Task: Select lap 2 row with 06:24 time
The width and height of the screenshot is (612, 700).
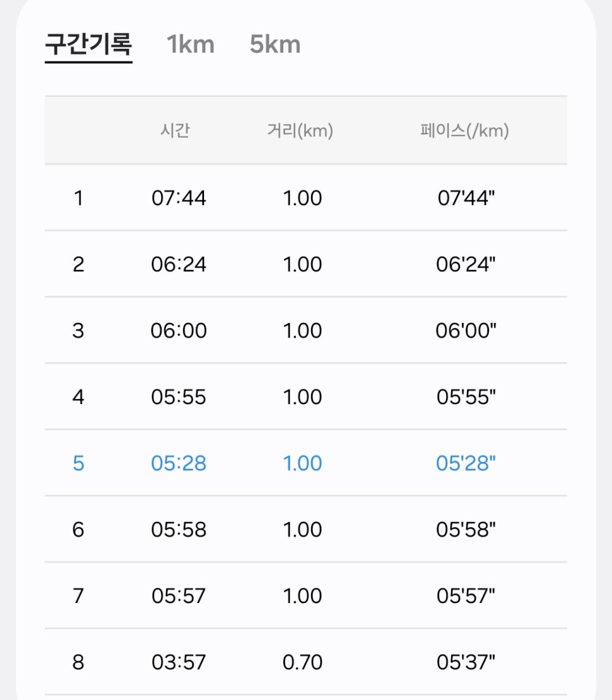Action: (306, 264)
